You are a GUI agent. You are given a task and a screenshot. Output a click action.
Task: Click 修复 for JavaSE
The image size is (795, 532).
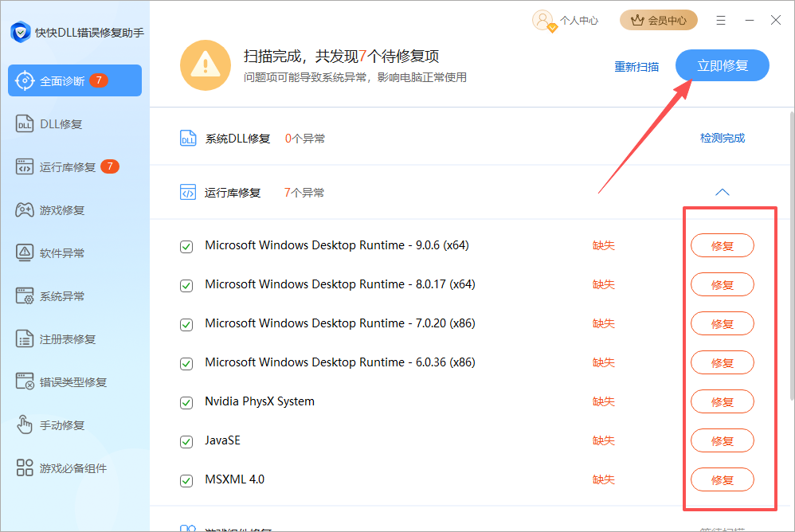[x=722, y=440]
